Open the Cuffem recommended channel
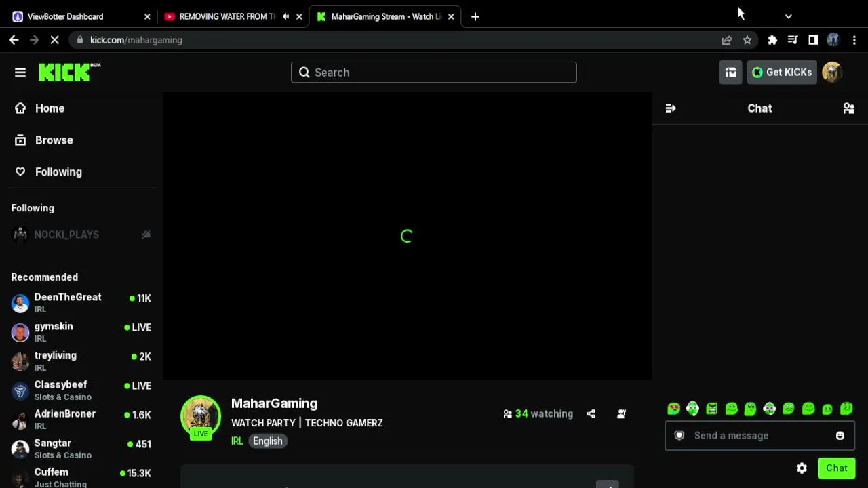This screenshot has width=868, height=488. pyautogui.click(x=81, y=477)
